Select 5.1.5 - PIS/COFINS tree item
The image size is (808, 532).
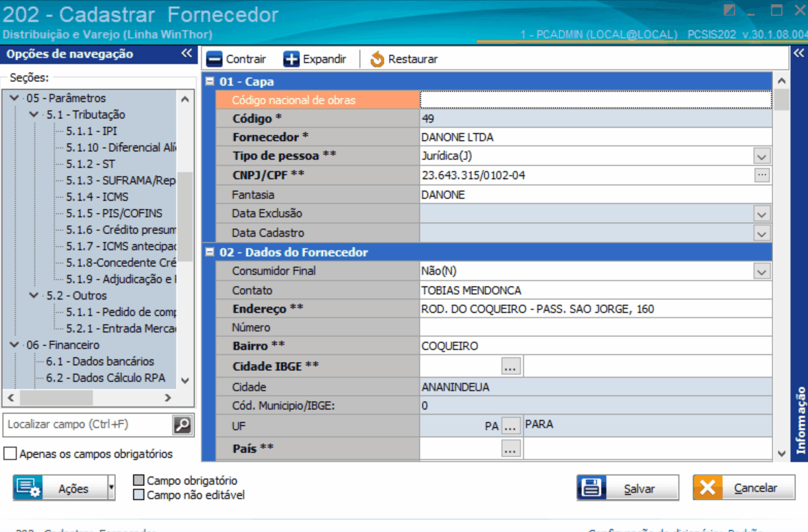[114, 213]
